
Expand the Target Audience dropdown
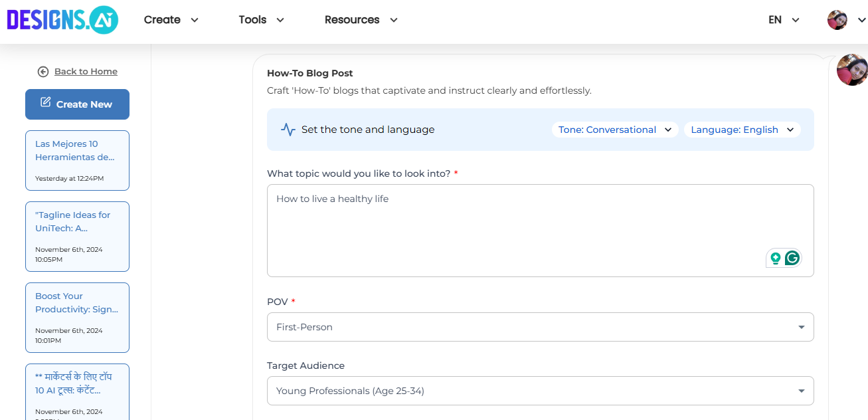tap(540, 391)
